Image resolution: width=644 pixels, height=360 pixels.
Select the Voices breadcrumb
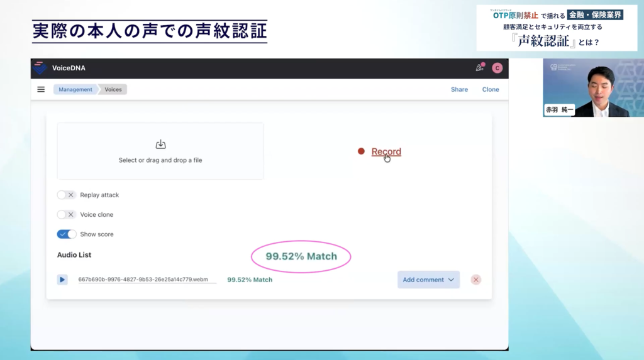point(113,89)
